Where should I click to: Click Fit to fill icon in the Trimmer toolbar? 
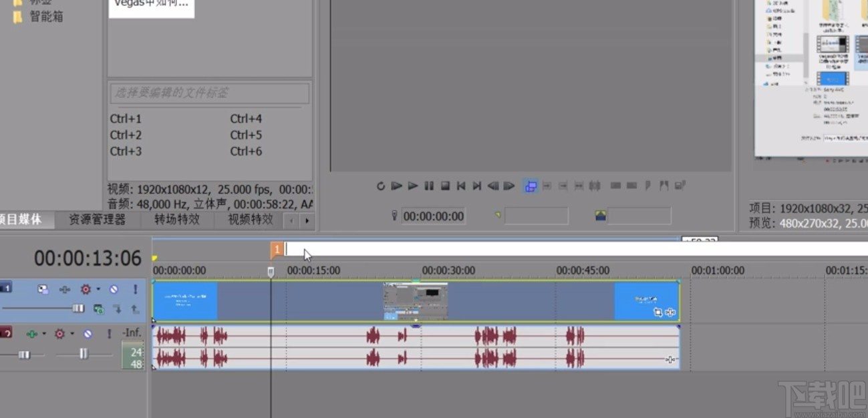tap(579, 186)
